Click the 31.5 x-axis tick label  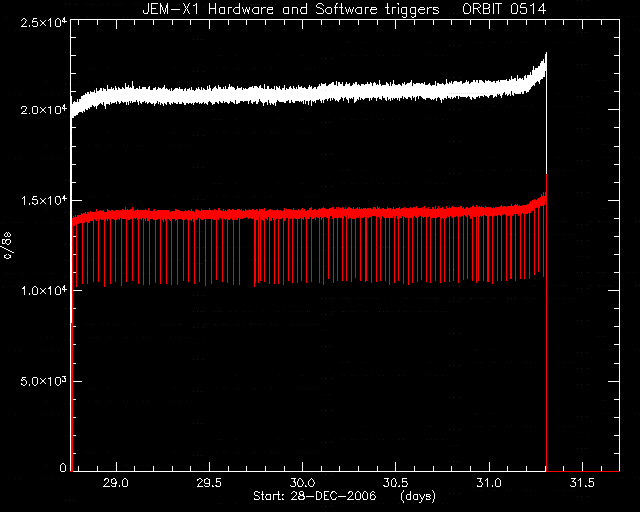click(582, 483)
